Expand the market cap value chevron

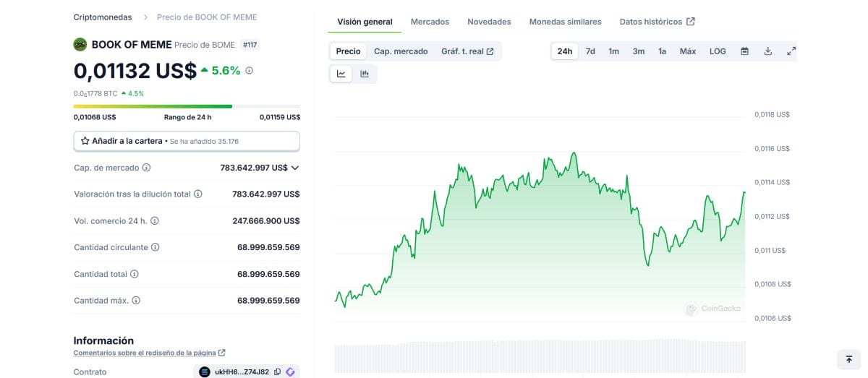coord(295,168)
